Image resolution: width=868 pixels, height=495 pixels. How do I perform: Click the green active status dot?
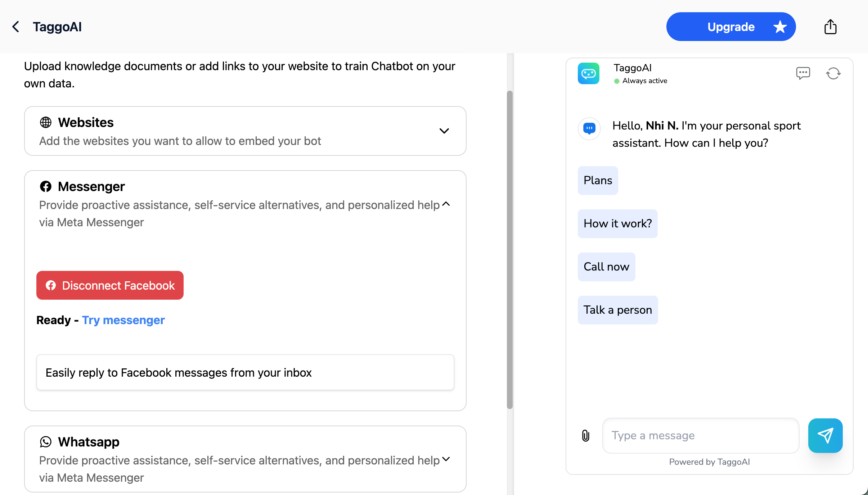coord(617,81)
